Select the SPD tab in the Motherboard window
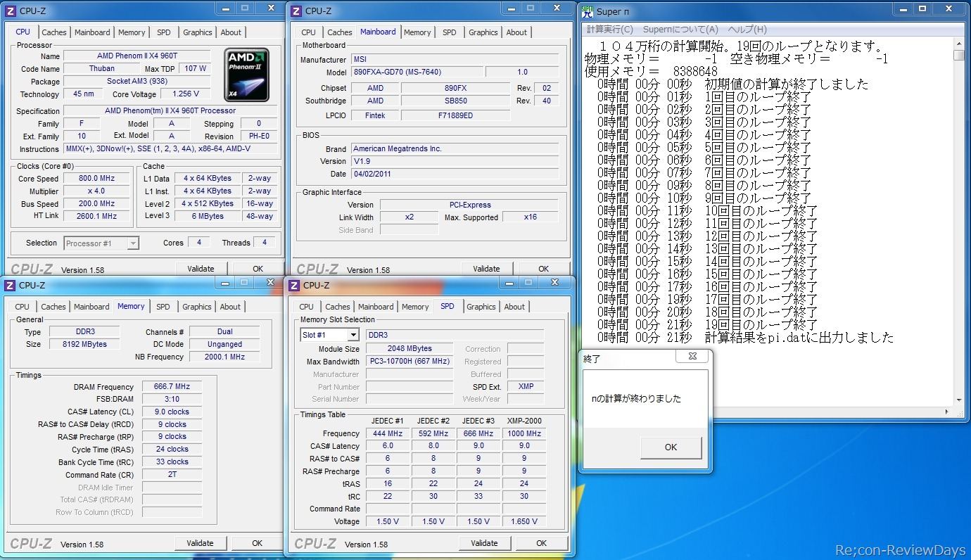Screen dimensions: 971x560 [449, 32]
